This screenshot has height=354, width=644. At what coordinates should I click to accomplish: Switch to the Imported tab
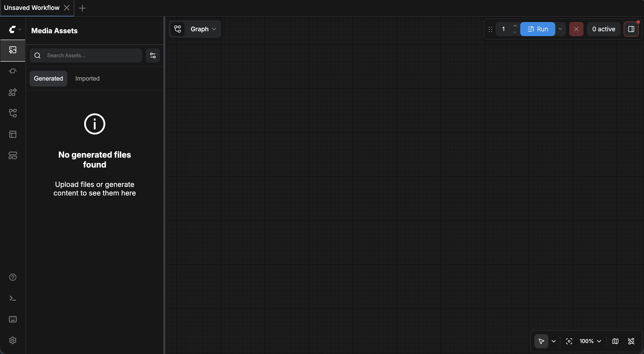pyautogui.click(x=87, y=78)
